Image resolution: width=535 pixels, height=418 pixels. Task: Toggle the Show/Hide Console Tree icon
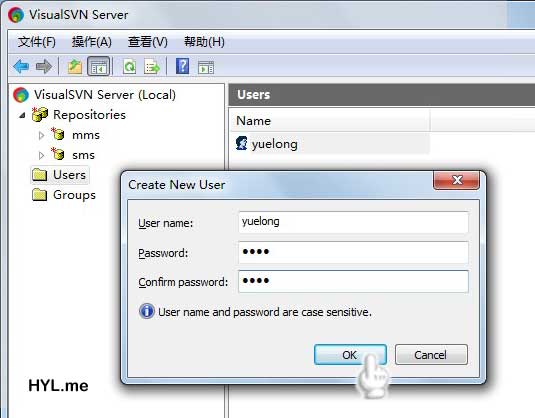click(x=99, y=66)
